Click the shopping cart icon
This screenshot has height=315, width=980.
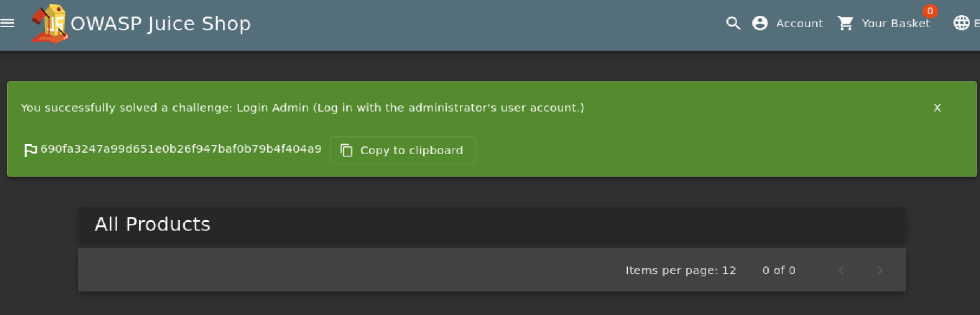[x=845, y=24]
